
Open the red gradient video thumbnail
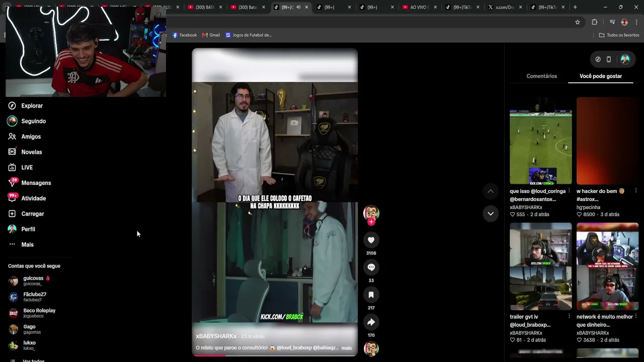(607, 141)
